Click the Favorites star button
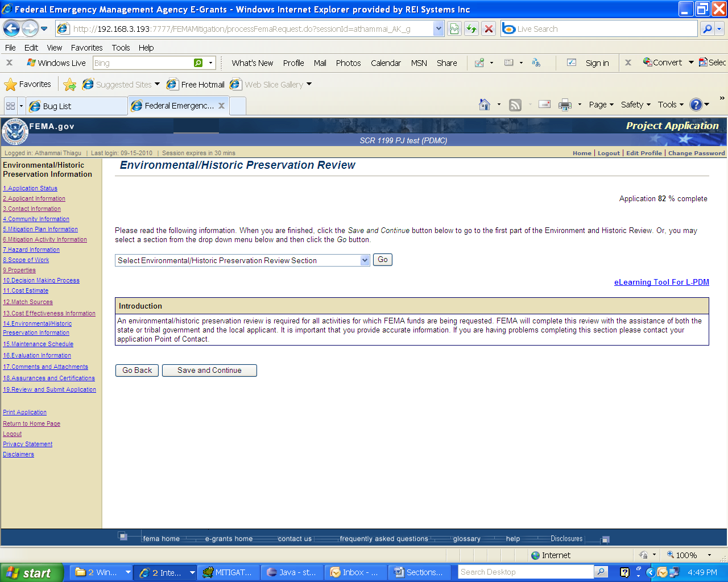728x582 pixels. (27, 84)
